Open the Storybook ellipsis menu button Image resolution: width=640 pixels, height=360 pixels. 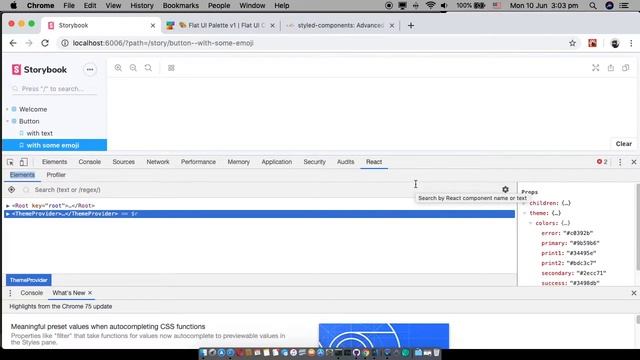(x=90, y=69)
